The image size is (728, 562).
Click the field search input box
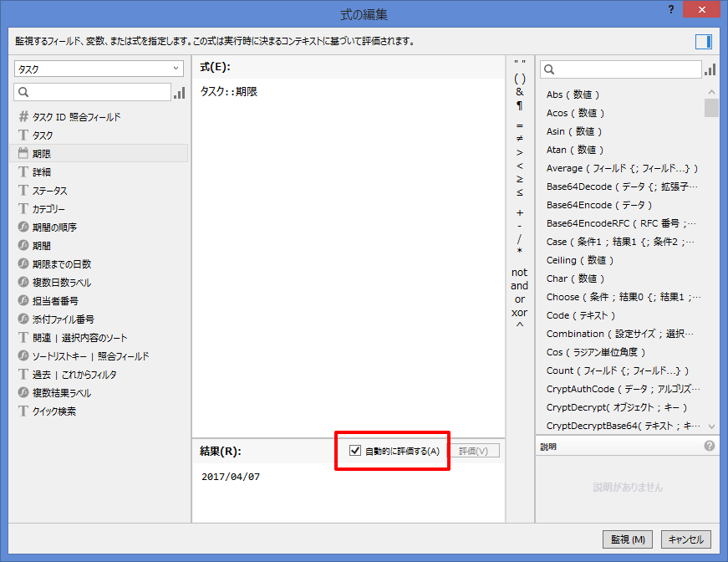tap(93, 92)
